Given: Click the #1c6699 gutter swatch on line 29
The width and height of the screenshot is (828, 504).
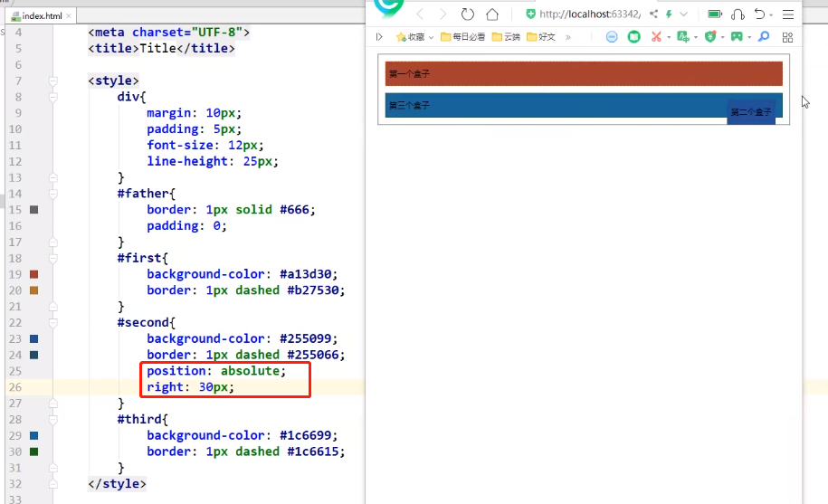Looking at the screenshot, I should point(33,435).
